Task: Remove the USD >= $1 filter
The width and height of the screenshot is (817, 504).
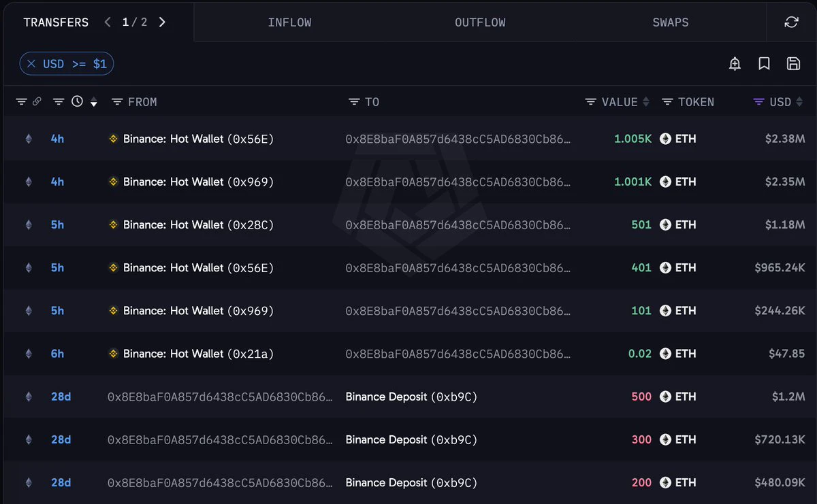Action: coord(31,64)
